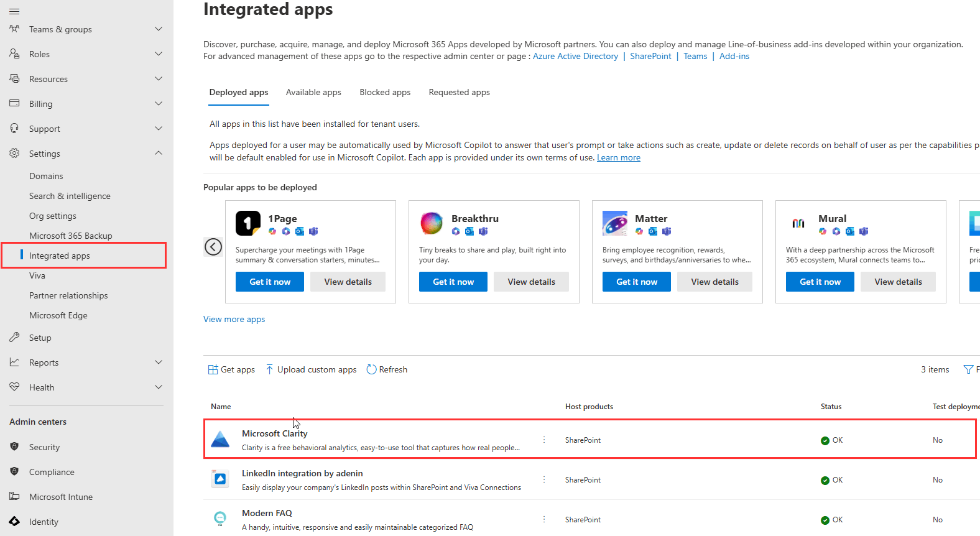Click the 1Page app logo

coord(248,223)
